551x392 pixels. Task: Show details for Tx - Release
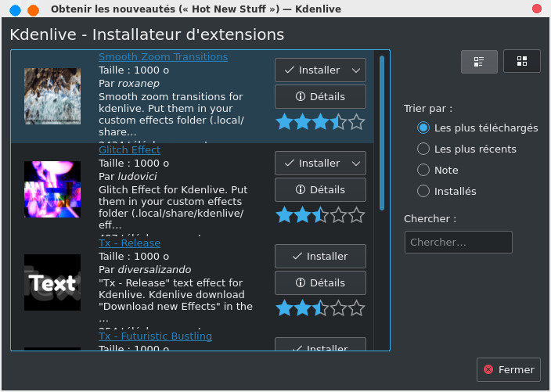320,282
